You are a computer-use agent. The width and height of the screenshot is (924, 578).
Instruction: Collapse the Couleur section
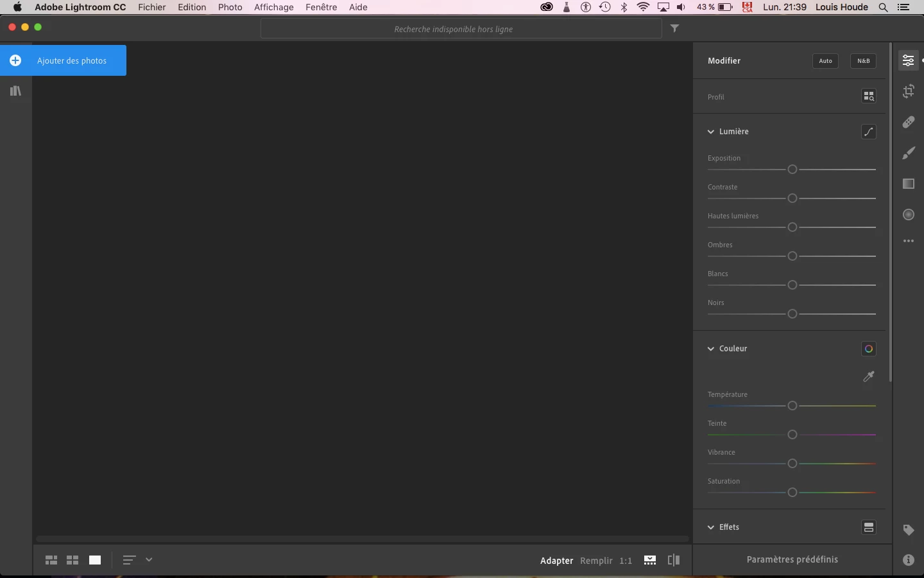pyautogui.click(x=711, y=349)
